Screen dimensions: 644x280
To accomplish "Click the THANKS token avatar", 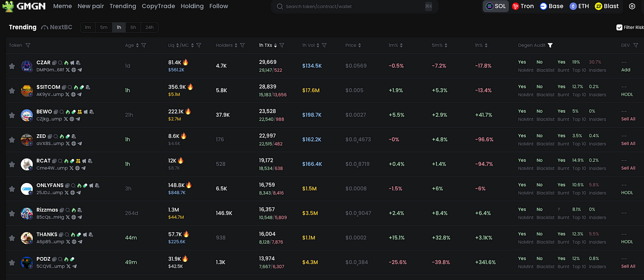I will [27, 238].
